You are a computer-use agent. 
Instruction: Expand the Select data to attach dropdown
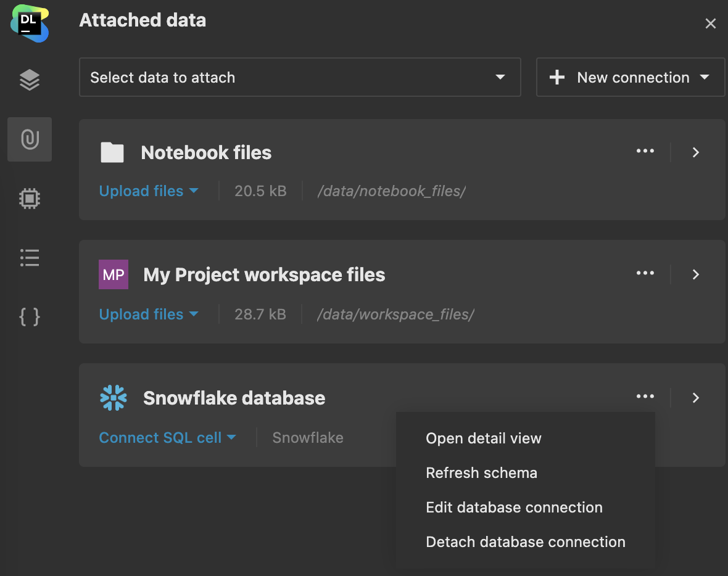pos(300,78)
